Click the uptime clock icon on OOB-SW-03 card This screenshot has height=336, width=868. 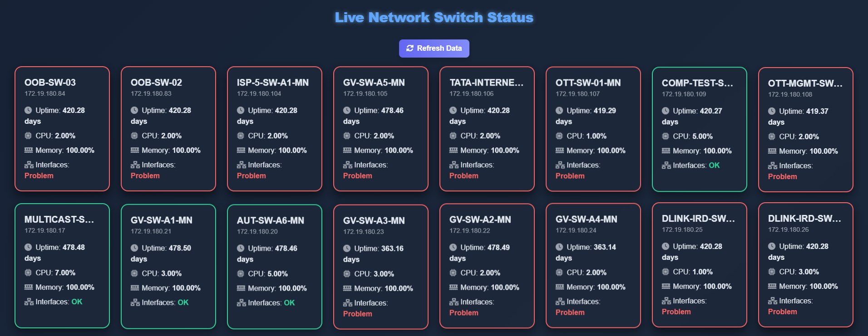[28, 110]
